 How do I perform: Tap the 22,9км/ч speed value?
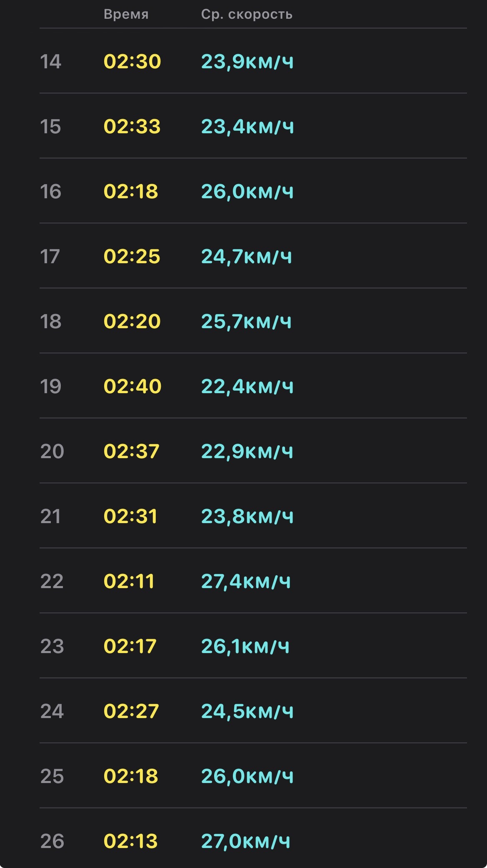(247, 451)
